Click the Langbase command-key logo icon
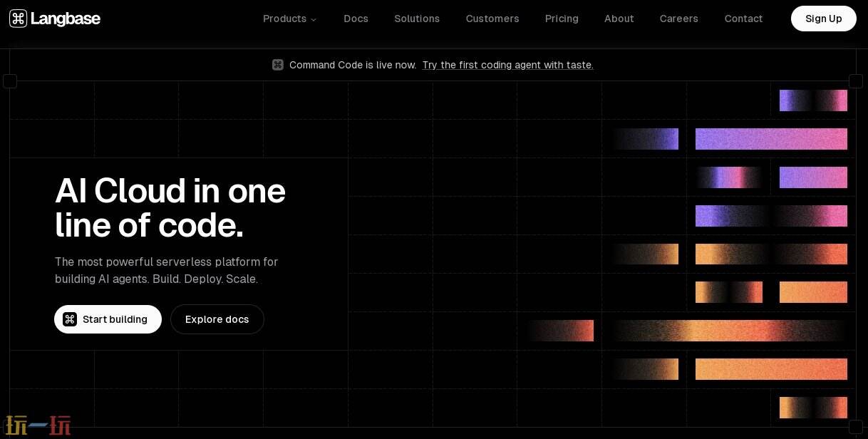 (x=18, y=19)
